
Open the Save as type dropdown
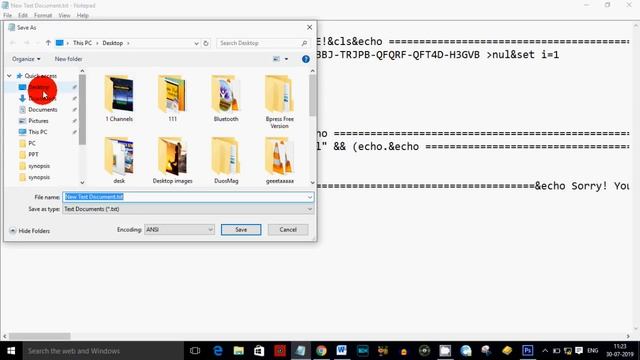(x=310, y=209)
